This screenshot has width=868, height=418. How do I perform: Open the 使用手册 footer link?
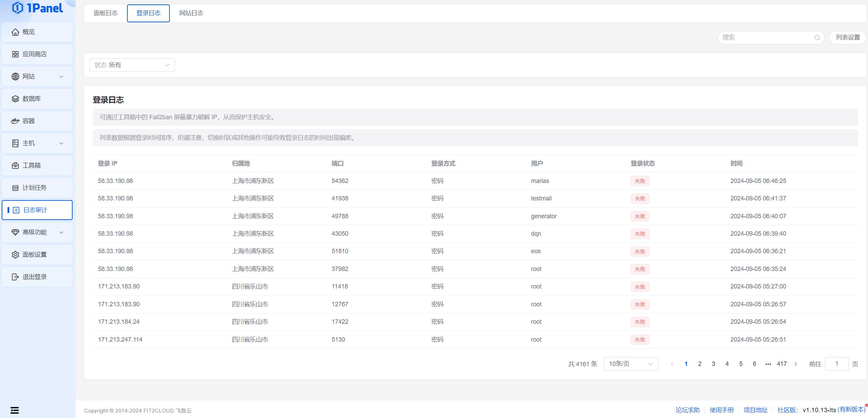coord(721,410)
